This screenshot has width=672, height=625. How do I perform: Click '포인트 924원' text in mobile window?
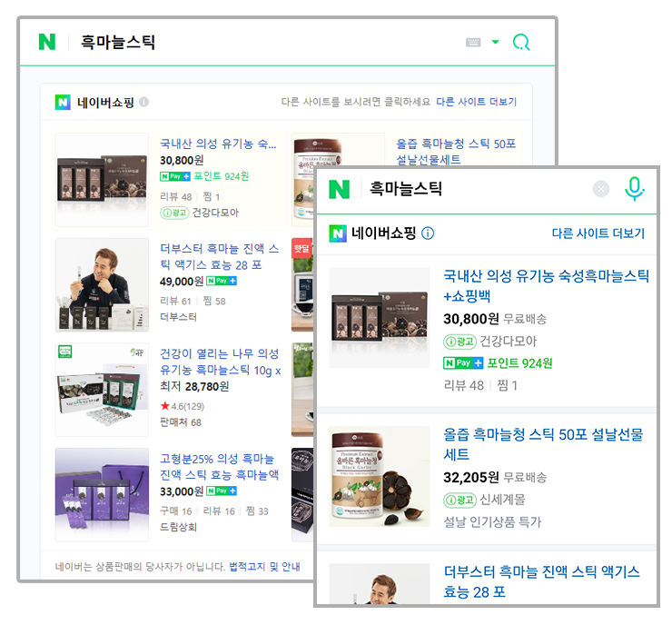[x=519, y=363]
